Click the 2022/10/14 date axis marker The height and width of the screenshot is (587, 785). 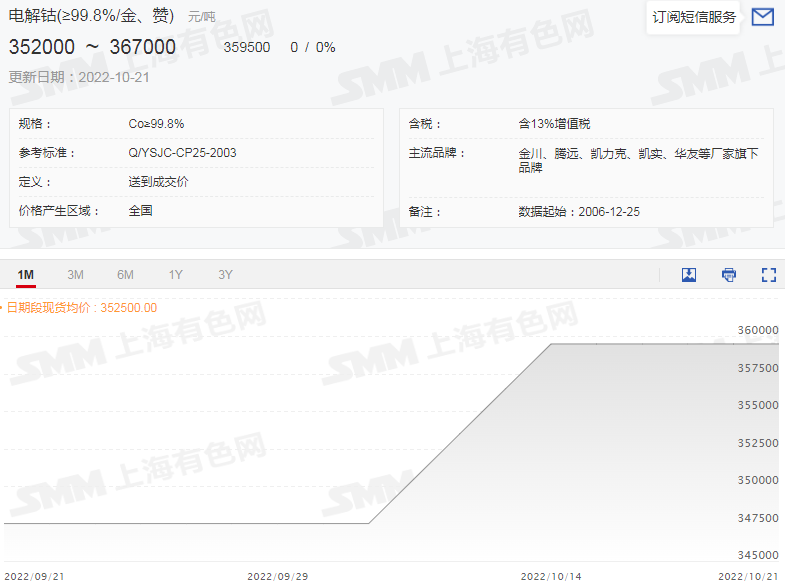pos(551,576)
